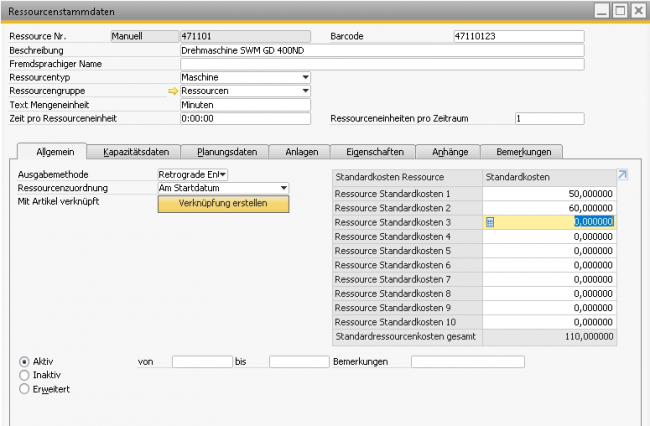Image resolution: width=650 pixels, height=426 pixels.
Task: Switch to the Bemerkungen tab
Action: [x=523, y=152]
